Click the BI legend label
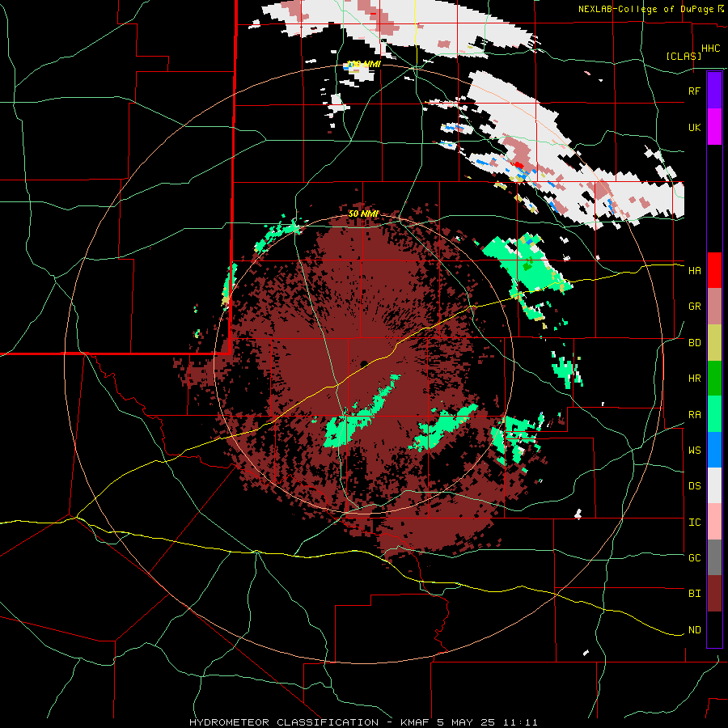The image size is (728, 728). tap(694, 594)
